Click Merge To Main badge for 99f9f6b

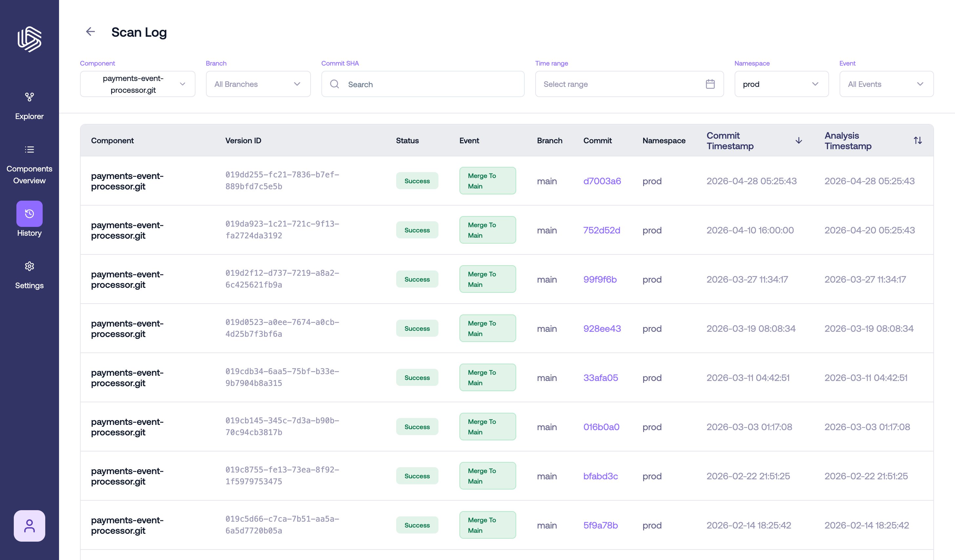pyautogui.click(x=487, y=279)
